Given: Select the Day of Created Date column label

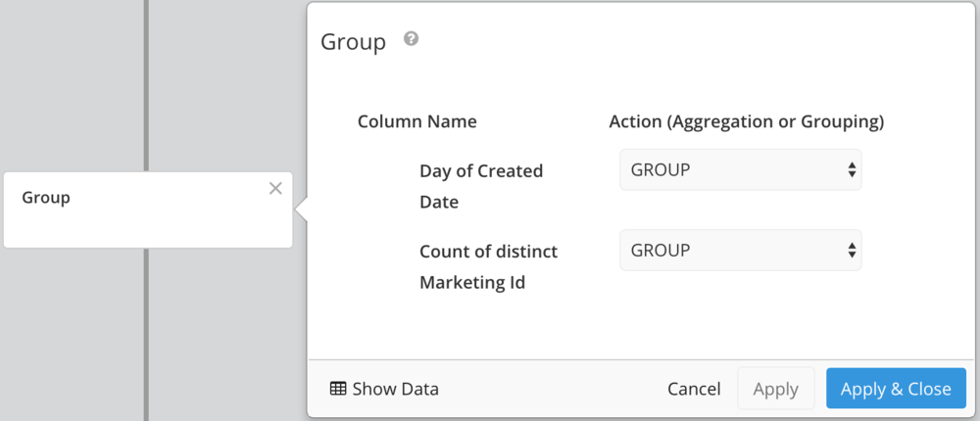Looking at the screenshot, I should pos(480,186).
